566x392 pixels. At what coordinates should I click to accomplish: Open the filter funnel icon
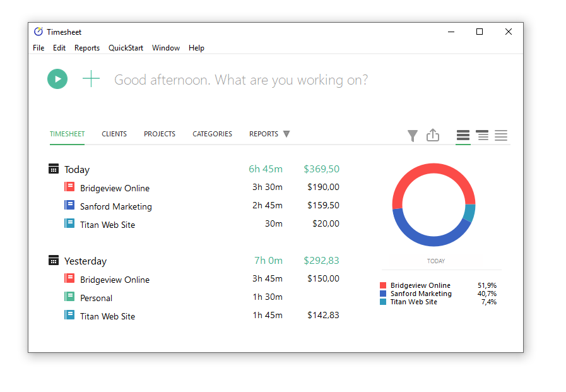coord(413,135)
